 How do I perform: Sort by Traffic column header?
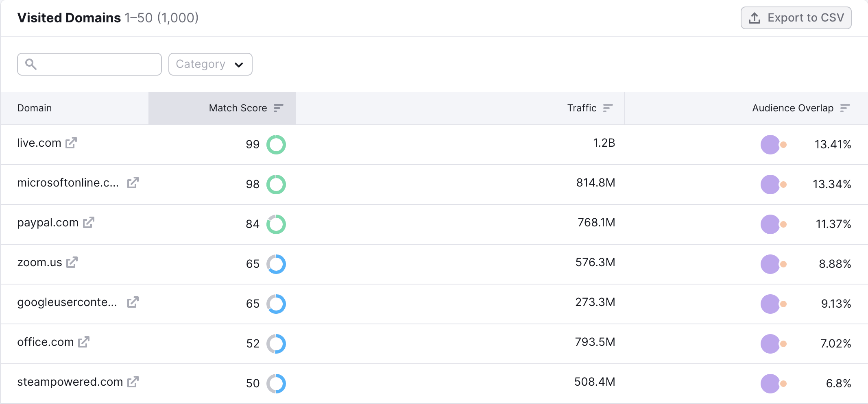pyautogui.click(x=460, y=108)
